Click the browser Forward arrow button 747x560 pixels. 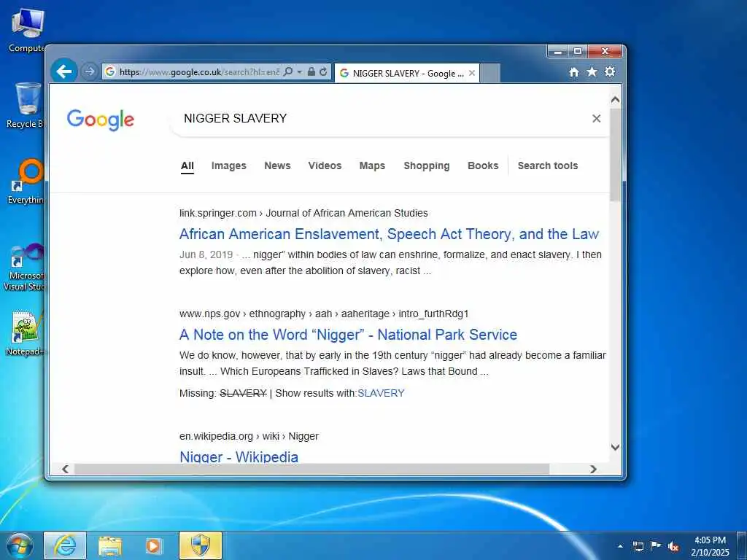(x=89, y=71)
